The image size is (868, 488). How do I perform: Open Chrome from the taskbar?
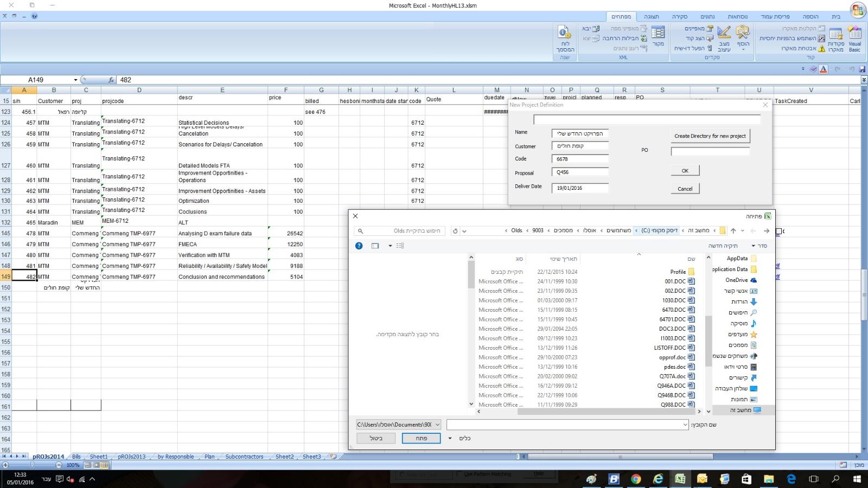tap(636, 479)
